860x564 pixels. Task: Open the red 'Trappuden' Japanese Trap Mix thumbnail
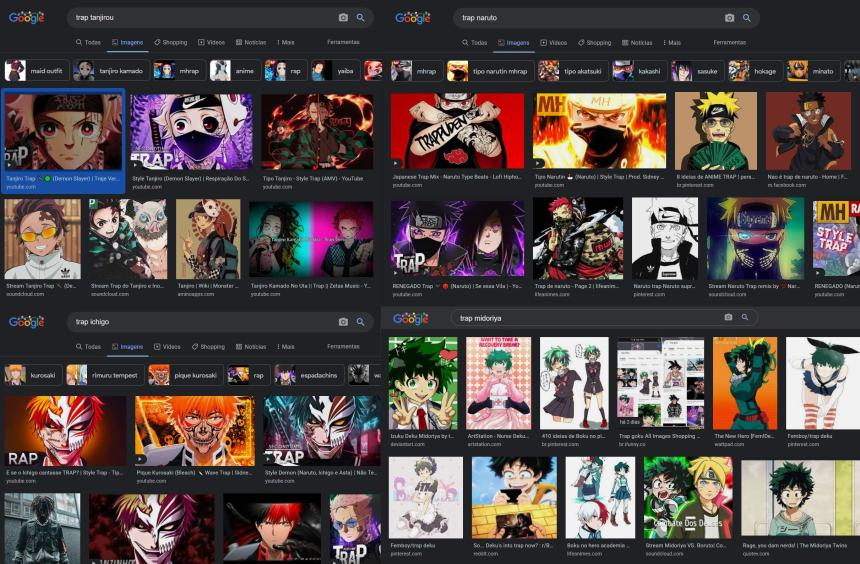457,131
